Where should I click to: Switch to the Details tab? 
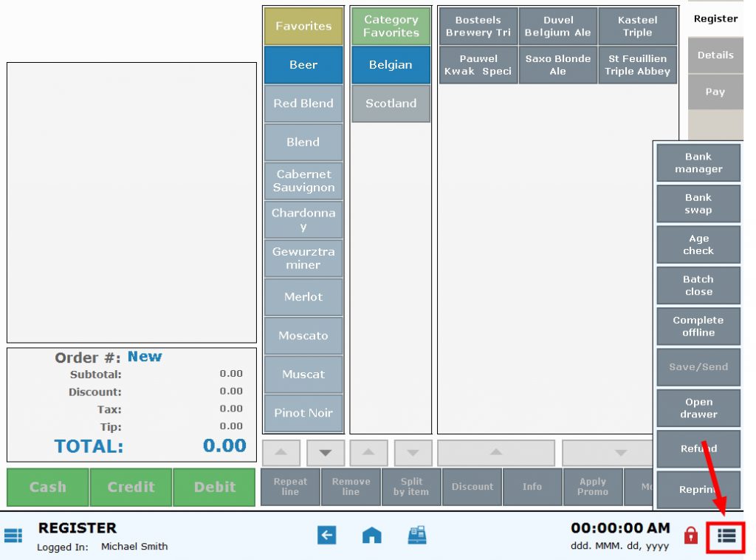(x=715, y=55)
